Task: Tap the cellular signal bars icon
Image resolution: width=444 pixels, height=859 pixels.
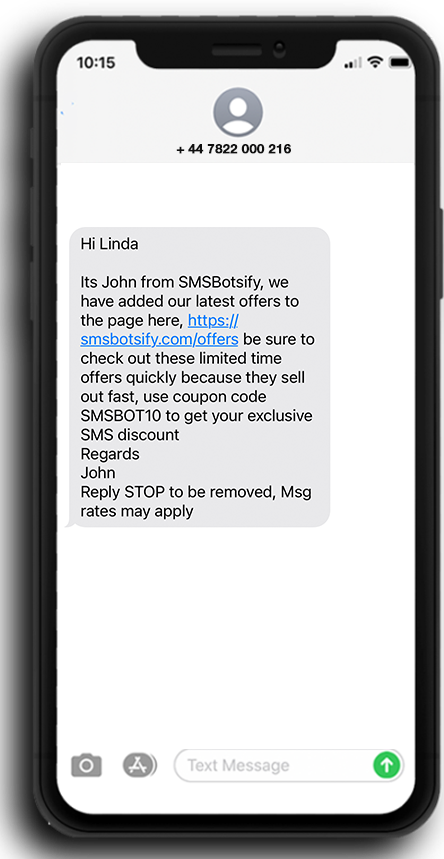Action: click(x=352, y=64)
